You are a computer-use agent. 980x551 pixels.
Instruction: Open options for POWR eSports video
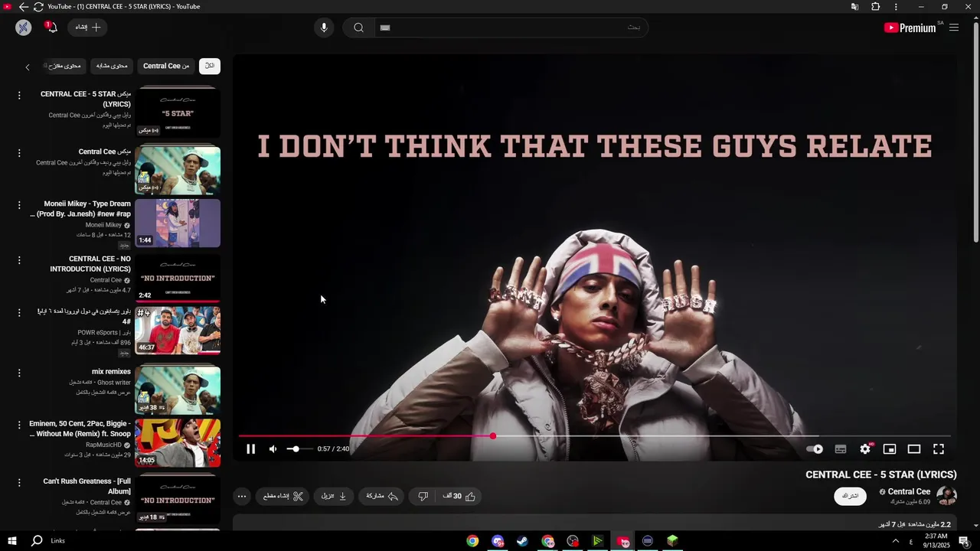click(x=19, y=313)
